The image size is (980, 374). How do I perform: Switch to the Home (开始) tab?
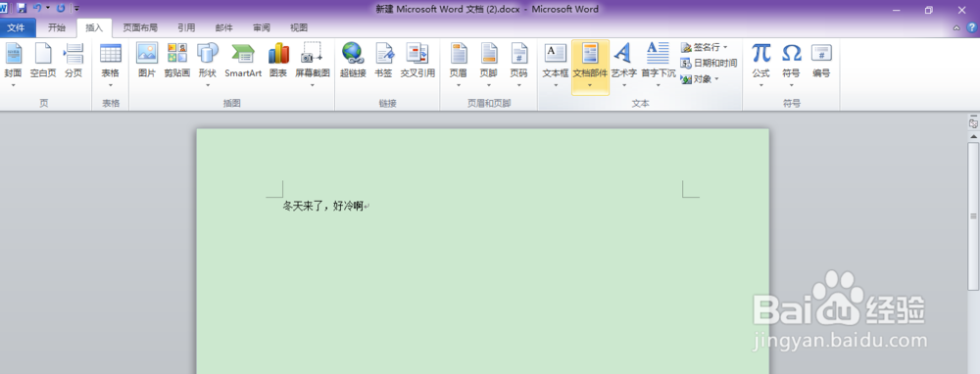coord(56,28)
